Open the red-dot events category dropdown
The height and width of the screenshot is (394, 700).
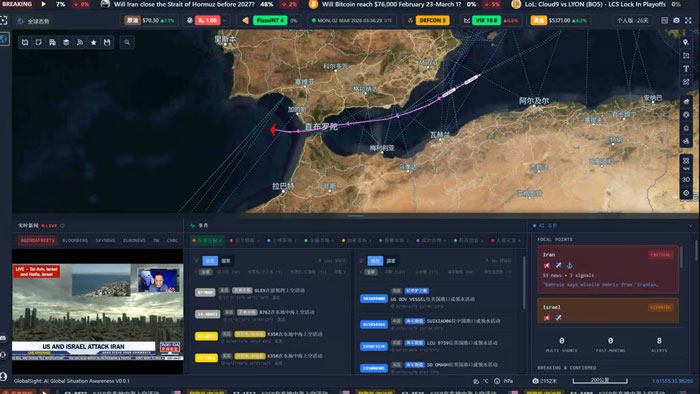pos(244,241)
